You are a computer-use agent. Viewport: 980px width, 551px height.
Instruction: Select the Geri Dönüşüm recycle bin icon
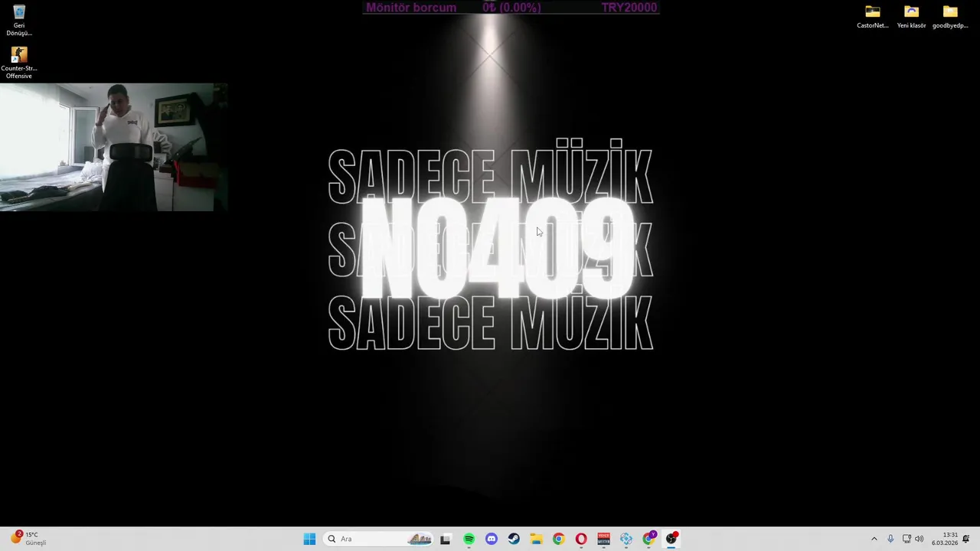(x=19, y=21)
